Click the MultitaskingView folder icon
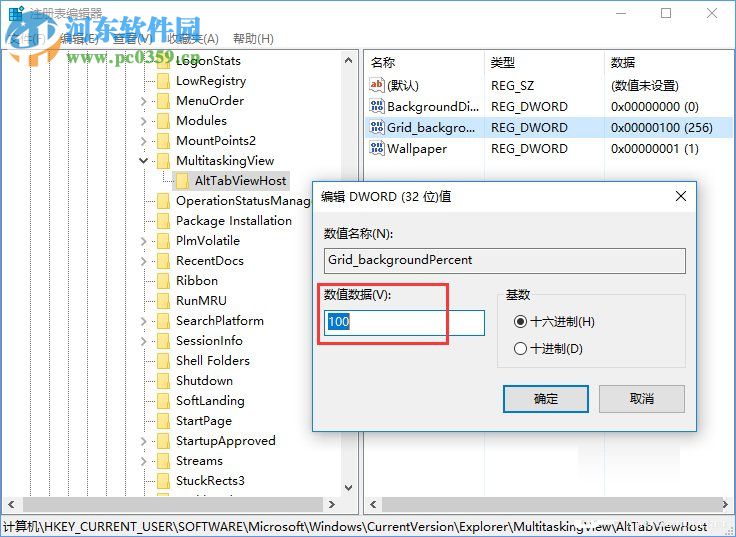The image size is (736, 537). click(x=163, y=161)
